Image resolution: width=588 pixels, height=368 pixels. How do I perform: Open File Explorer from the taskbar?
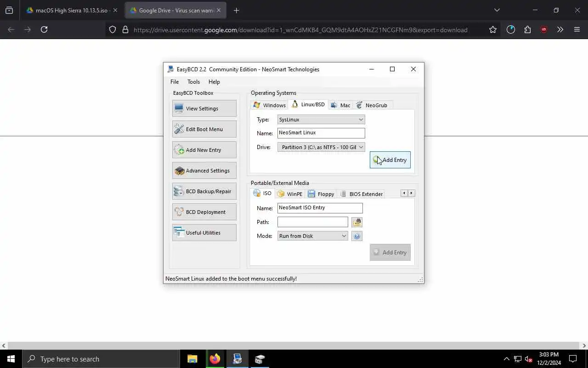pos(192,359)
